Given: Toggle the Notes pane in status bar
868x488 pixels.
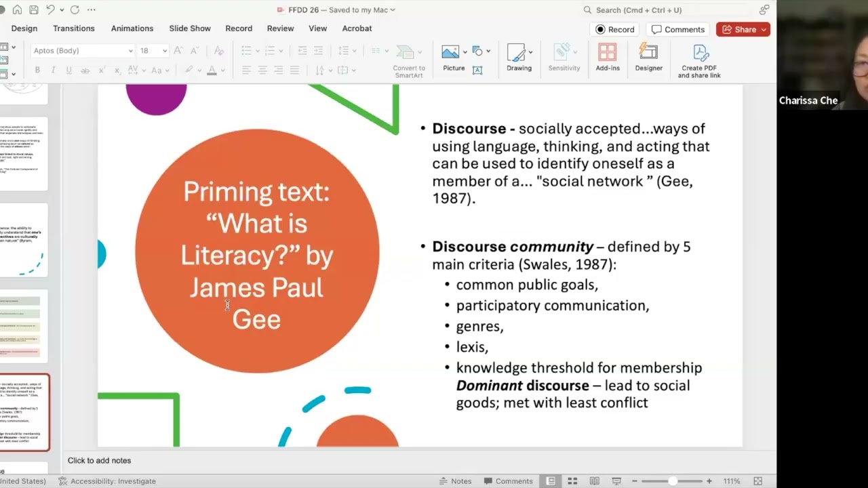Looking at the screenshot, I should 455,481.
